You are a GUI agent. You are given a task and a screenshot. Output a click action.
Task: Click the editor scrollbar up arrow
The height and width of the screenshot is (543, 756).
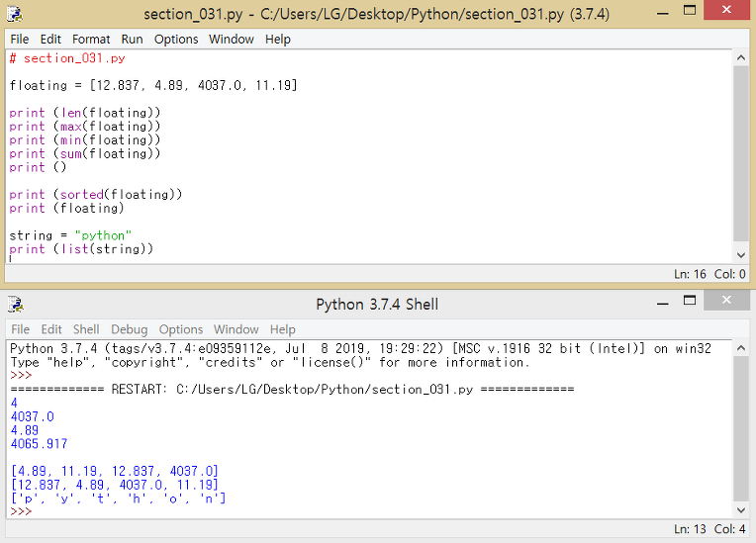pos(741,57)
